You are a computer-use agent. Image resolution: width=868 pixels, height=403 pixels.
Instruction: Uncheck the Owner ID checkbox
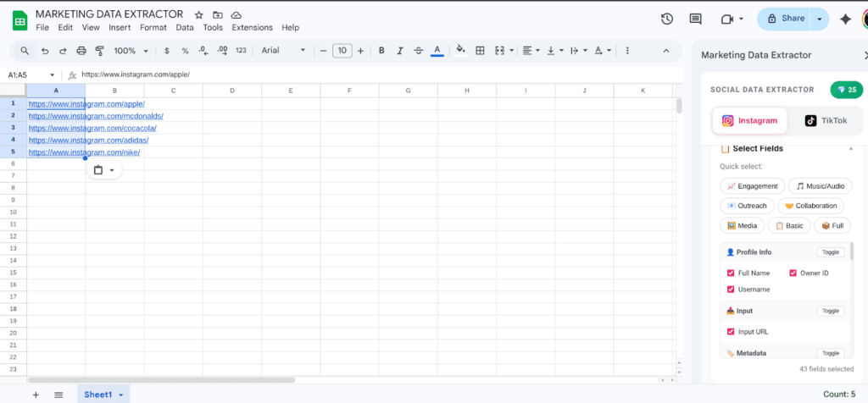[793, 273]
